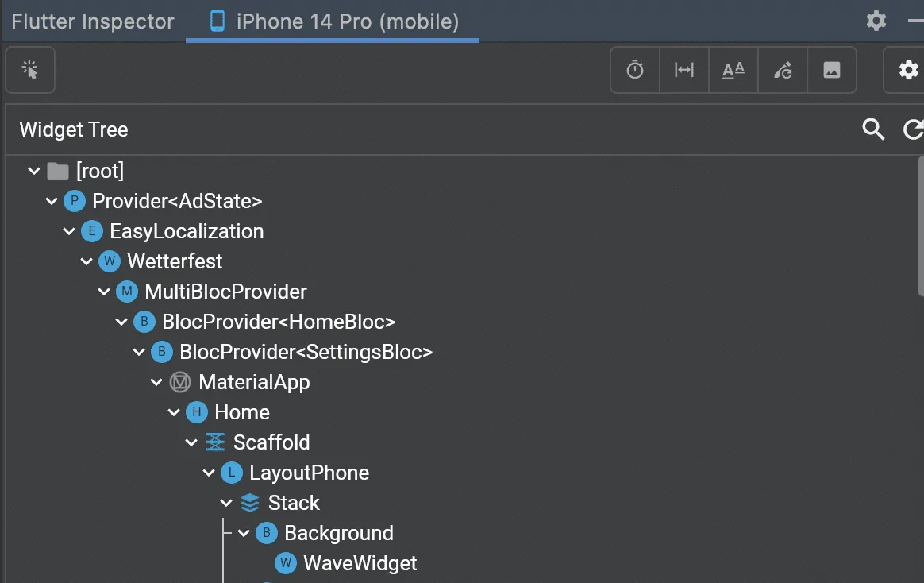The image size is (924, 583).
Task: Click the widget tree scrollbar
Action: [918, 222]
